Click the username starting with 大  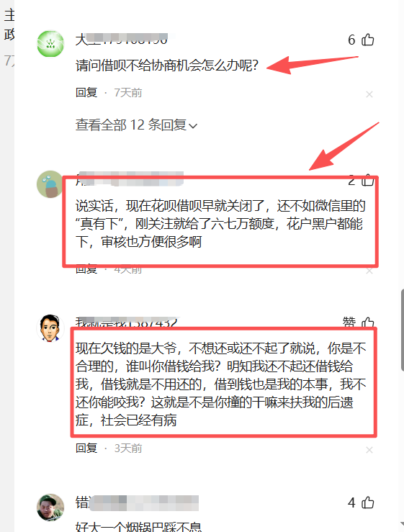[121, 40]
